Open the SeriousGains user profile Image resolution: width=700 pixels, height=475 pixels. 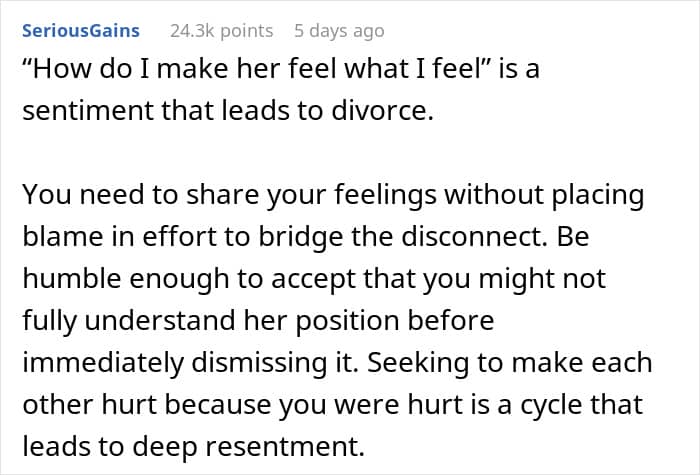[81, 31]
